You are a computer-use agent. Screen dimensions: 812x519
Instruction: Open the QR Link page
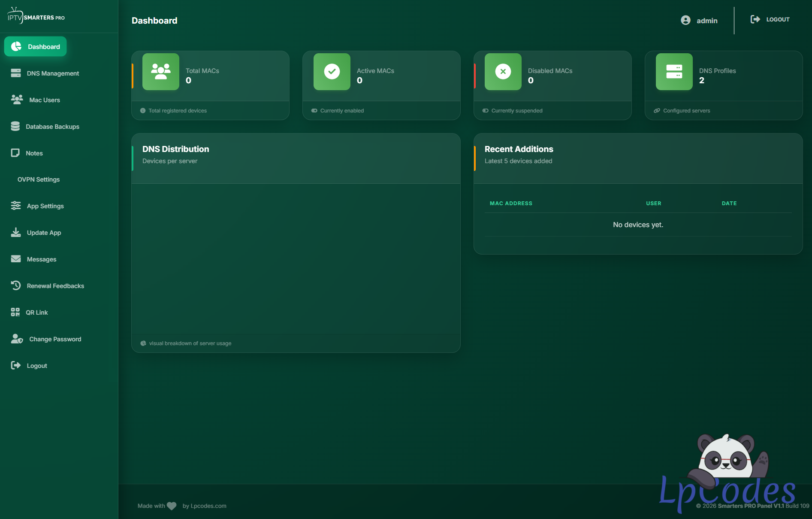pyautogui.click(x=36, y=313)
